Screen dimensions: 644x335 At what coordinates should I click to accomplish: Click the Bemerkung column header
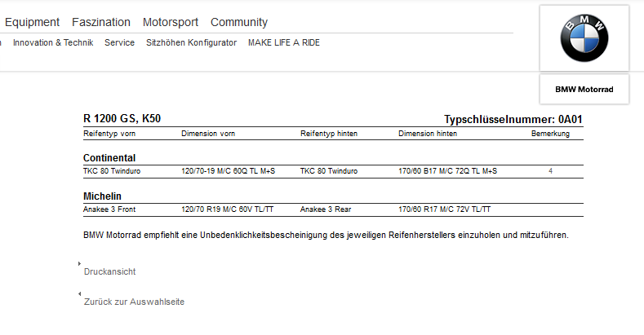coord(551,133)
